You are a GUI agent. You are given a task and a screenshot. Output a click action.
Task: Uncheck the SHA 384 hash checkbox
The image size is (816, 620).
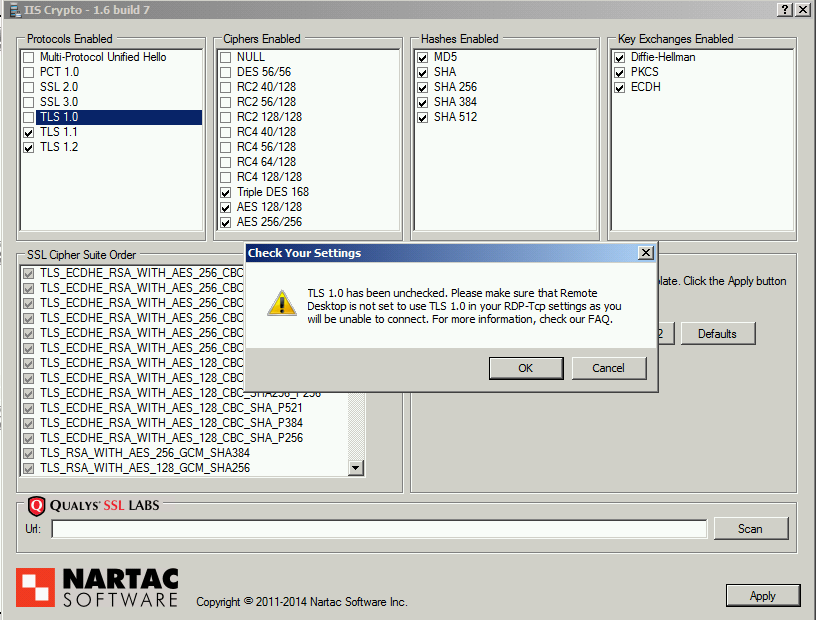point(423,103)
